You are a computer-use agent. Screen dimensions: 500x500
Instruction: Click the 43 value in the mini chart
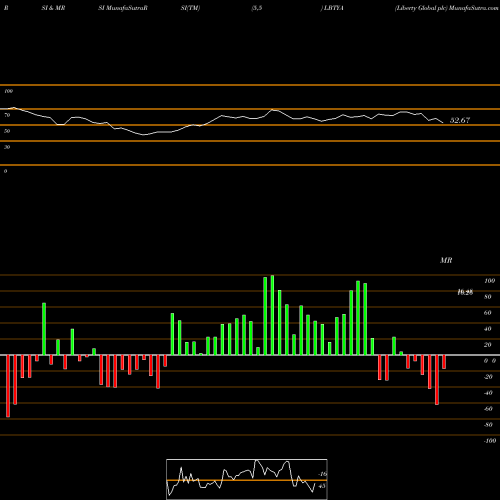point(322,486)
